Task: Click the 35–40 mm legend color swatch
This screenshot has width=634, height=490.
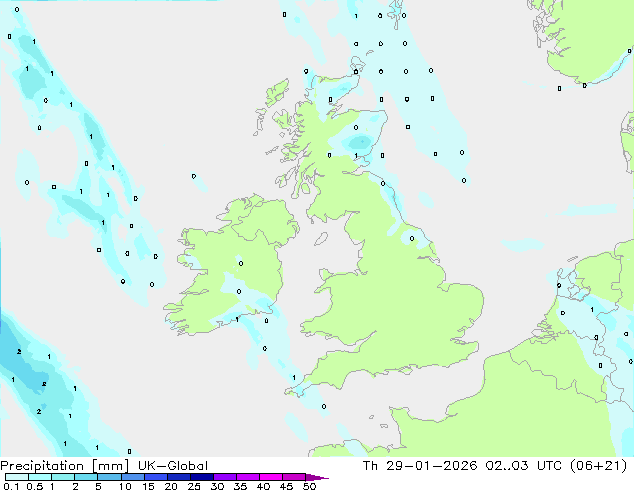Action: [248, 477]
